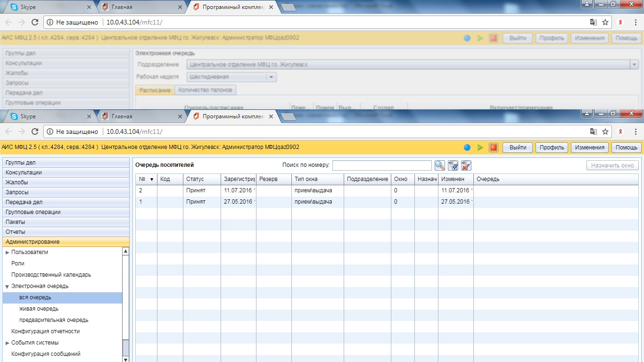The height and width of the screenshot is (362, 644).
Task: Click bookmark star in the Очередь посетителей browser window
Action: [x=605, y=132]
